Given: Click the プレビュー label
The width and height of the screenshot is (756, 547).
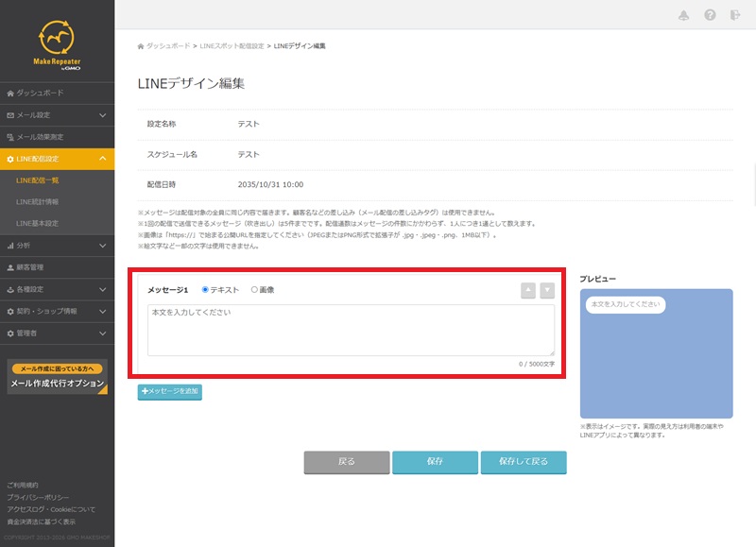Looking at the screenshot, I should [597, 279].
